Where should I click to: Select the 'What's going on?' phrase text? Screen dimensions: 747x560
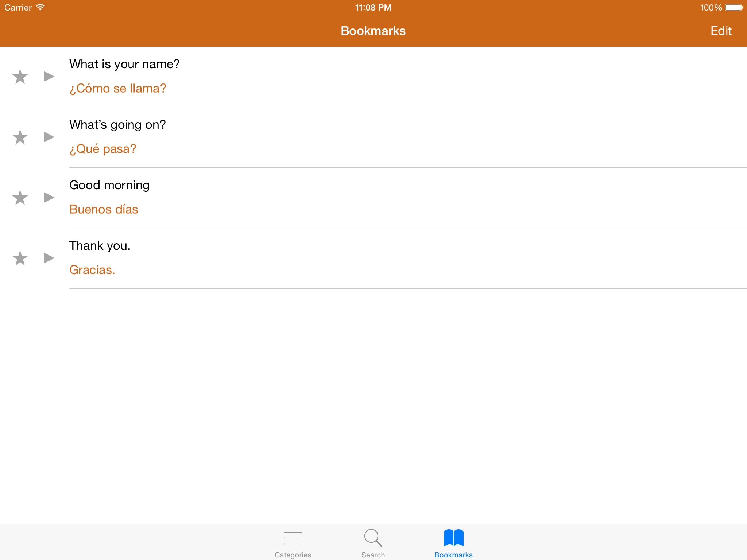(117, 125)
